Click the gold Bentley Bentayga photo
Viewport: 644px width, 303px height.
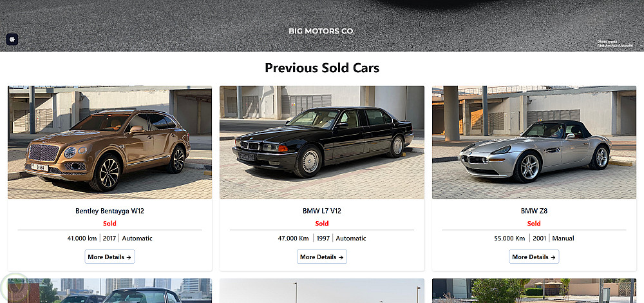109,142
